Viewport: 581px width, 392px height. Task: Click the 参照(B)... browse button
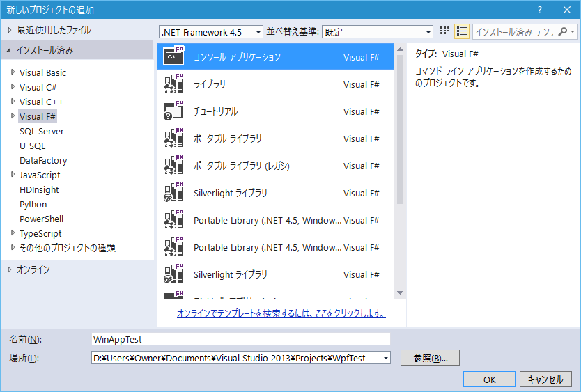(x=430, y=358)
